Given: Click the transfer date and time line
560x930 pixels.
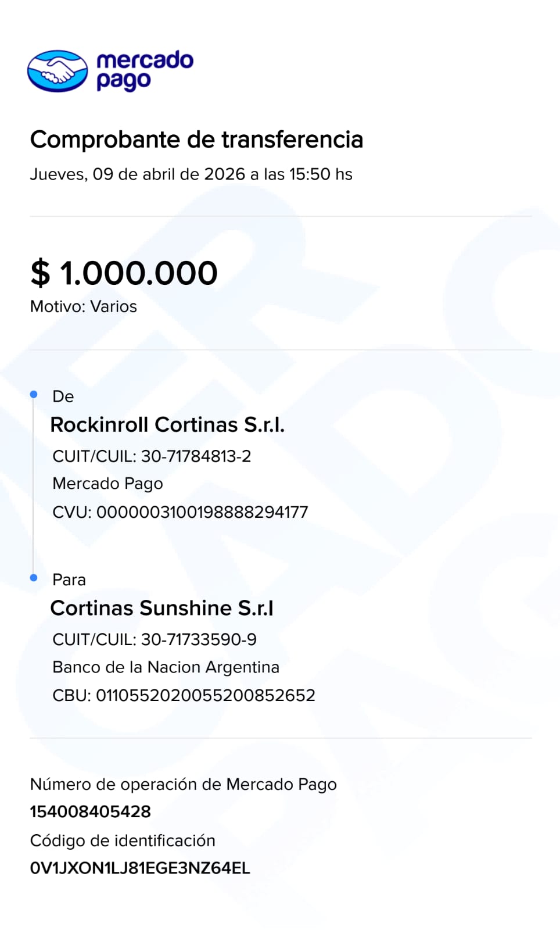Looking at the screenshot, I should (x=191, y=174).
